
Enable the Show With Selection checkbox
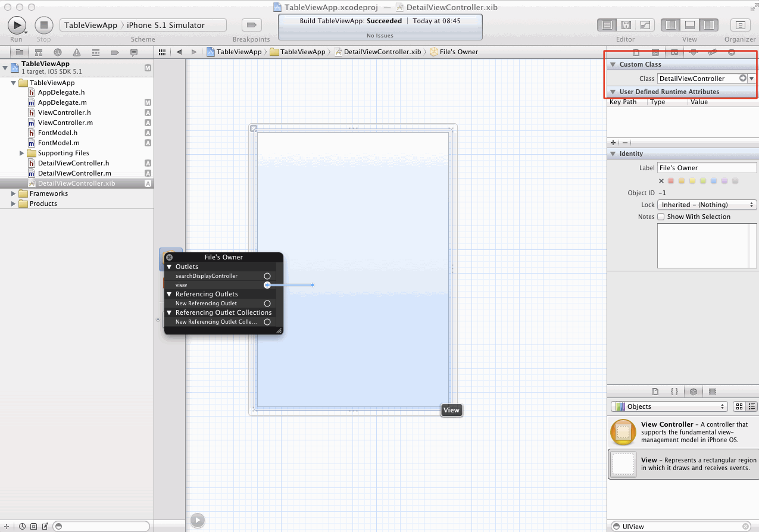(x=661, y=217)
